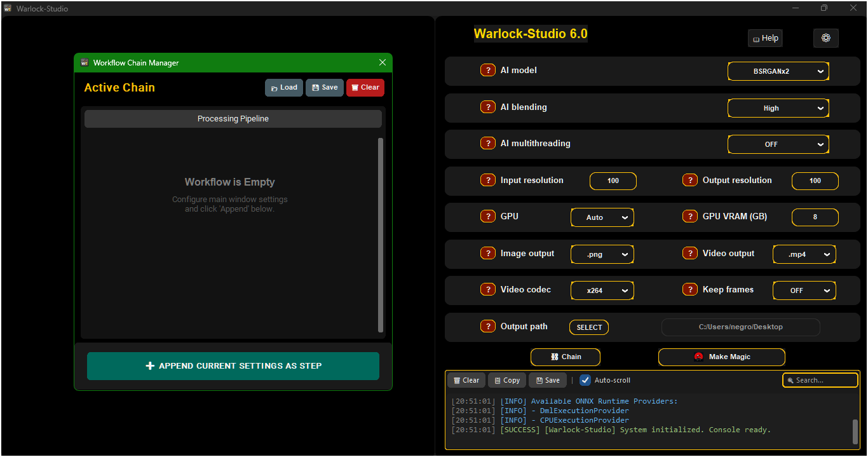
Task: Maximize the Warlock-Studio window
Action: (824, 8)
